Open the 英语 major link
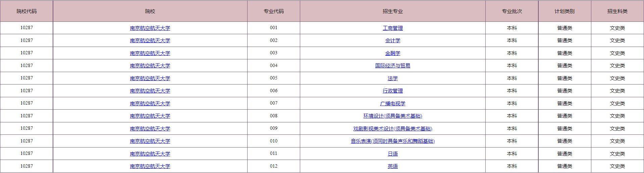The width and height of the screenshot is (644, 173). click(393, 166)
